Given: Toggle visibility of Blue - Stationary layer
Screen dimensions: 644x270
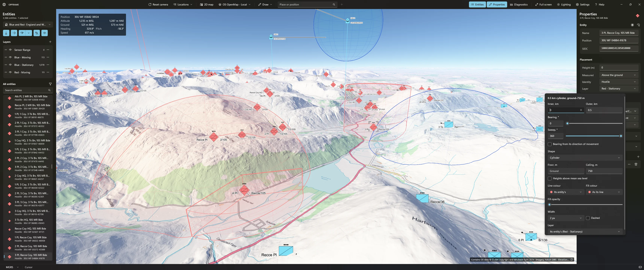Looking at the screenshot, I should (x=10, y=65).
